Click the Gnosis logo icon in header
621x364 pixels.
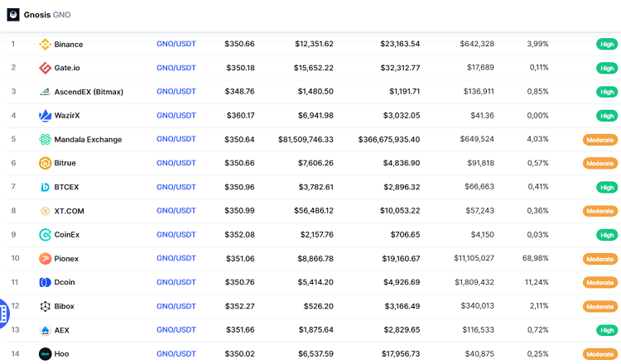click(13, 15)
